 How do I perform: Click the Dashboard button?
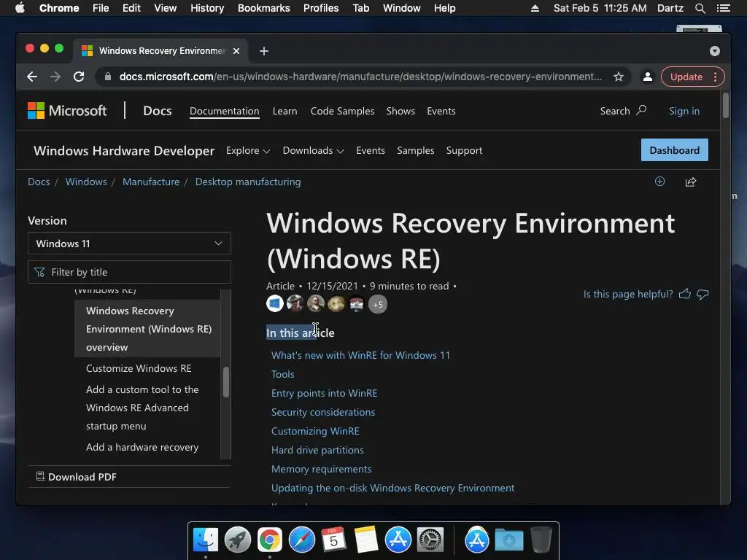pyautogui.click(x=675, y=150)
